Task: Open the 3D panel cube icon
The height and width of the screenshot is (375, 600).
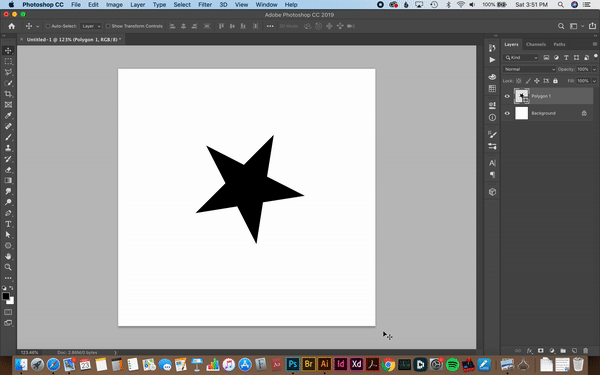Action: (x=492, y=192)
